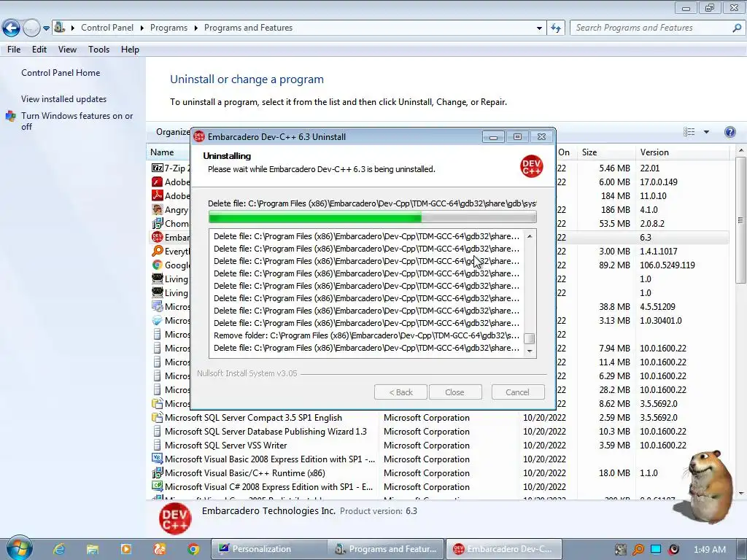This screenshot has height=560, width=747.
Task: Switch to Programs and Features taskbar window
Action: tap(386, 549)
